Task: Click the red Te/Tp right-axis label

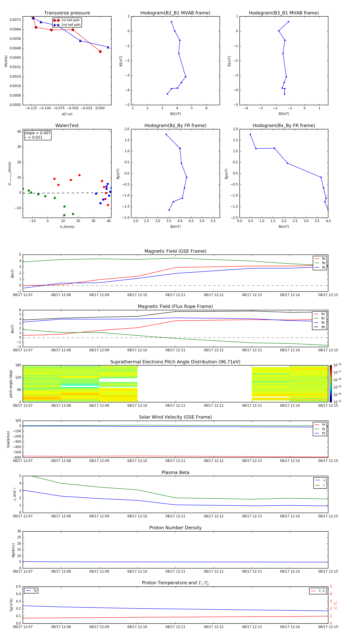Action: click(336, 605)
